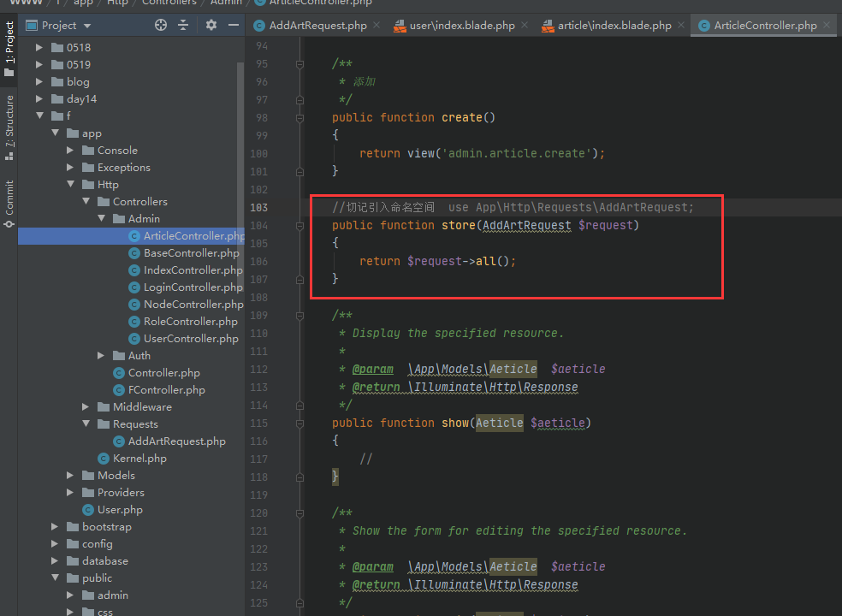Expand the 0518 folder
Image resolution: width=842 pixels, height=616 pixels.
[39, 47]
